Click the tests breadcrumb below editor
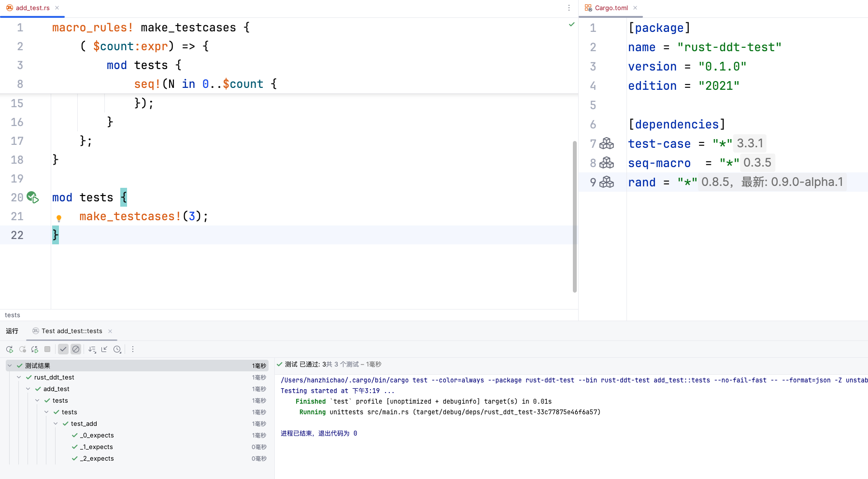This screenshot has height=479, width=868. point(13,315)
